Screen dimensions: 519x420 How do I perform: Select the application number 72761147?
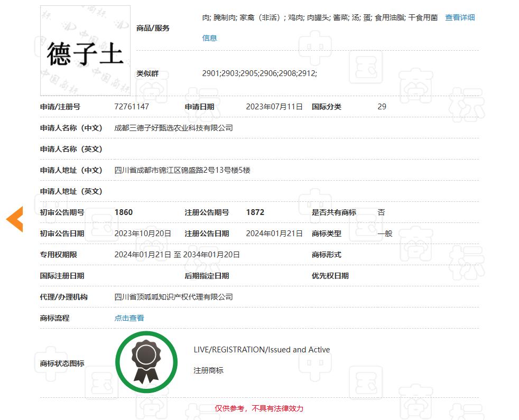132,107
